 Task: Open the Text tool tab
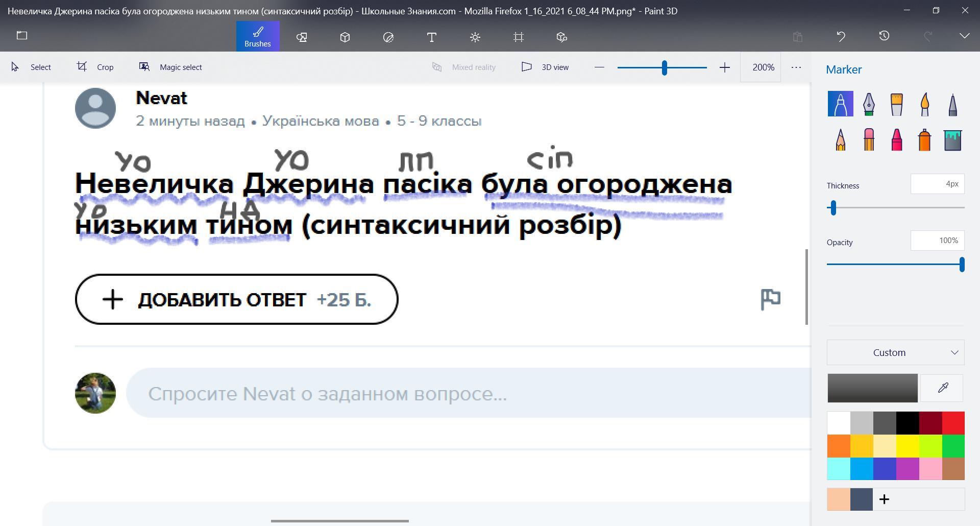click(x=431, y=37)
